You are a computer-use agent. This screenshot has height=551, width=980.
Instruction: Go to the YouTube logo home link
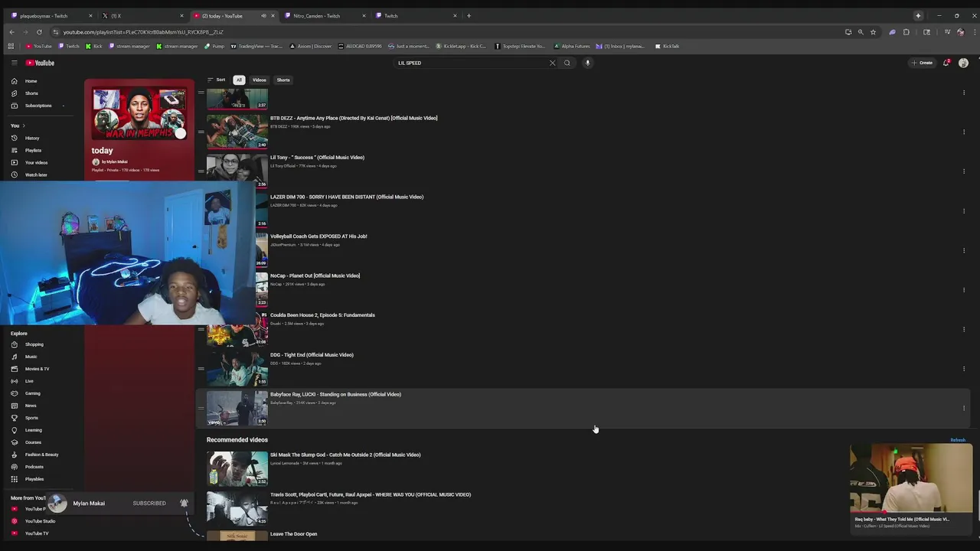pos(40,63)
